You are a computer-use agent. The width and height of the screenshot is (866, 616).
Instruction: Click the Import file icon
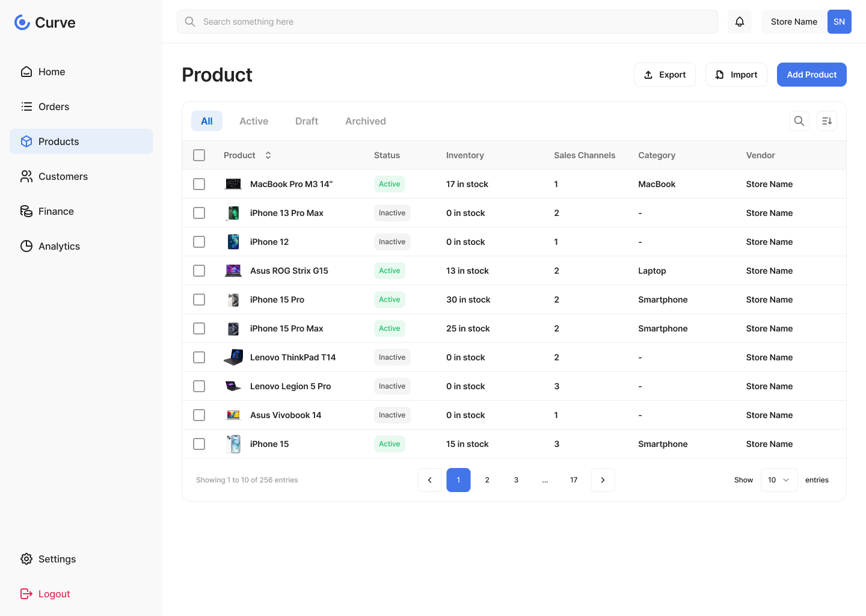click(720, 75)
